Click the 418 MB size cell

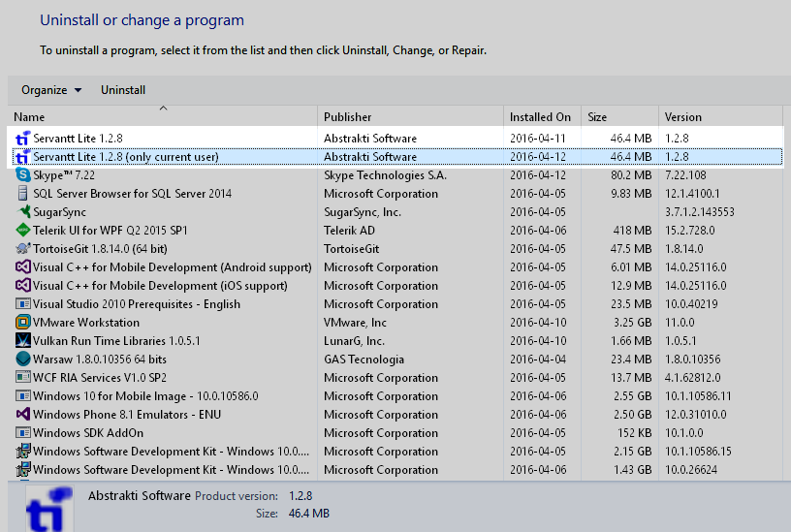pyautogui.click(x=632, y=231)
